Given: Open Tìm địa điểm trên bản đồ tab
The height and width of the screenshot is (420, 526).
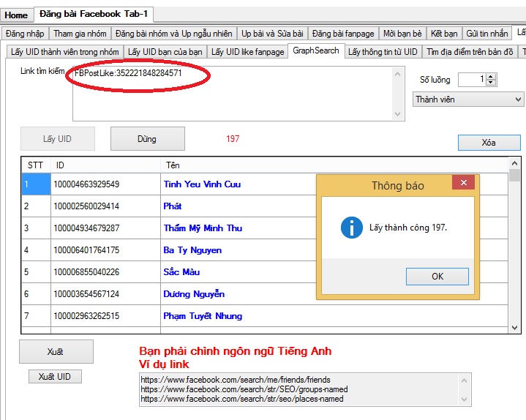Looking at the screenshot, I should [470, 52].
